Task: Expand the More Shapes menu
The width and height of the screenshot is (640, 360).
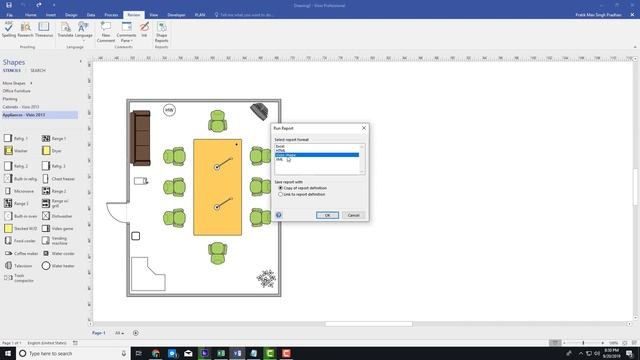Action: click(17, 83)
